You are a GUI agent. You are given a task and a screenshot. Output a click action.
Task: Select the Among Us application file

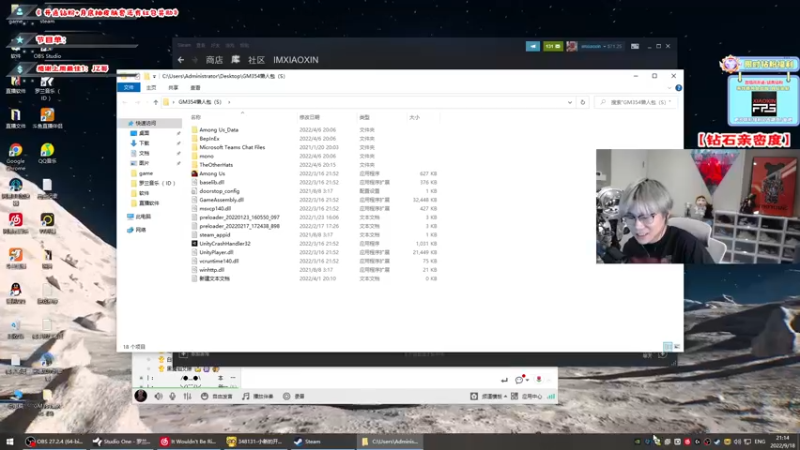click(x=212, y=173)
